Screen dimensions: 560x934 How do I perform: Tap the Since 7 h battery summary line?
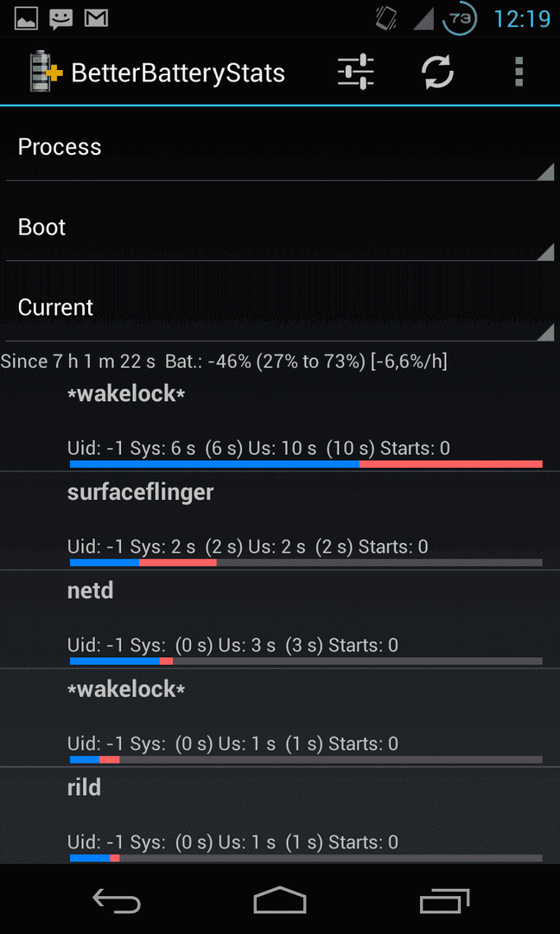click(x=224, y=361)
